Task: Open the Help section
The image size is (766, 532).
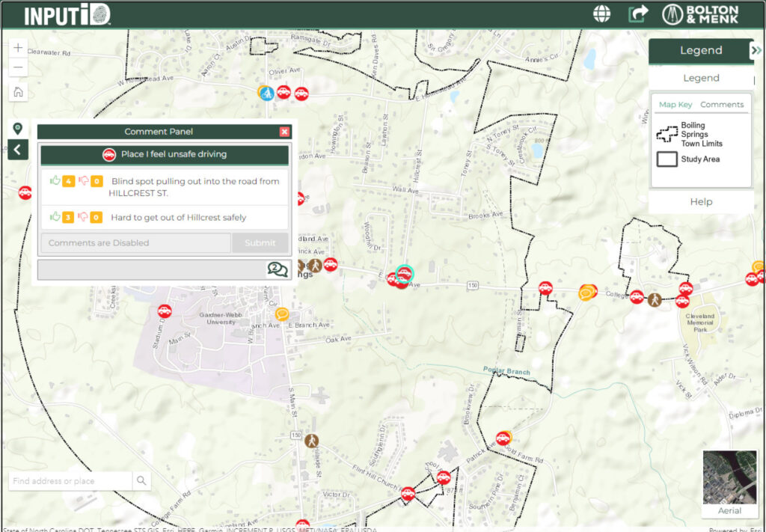Action: (x=701, y=202)
